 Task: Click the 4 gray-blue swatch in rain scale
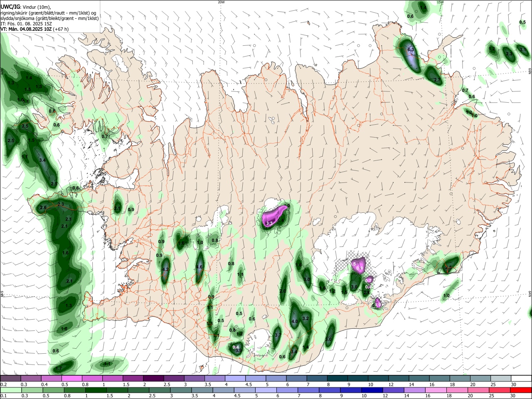coord(223,390)
